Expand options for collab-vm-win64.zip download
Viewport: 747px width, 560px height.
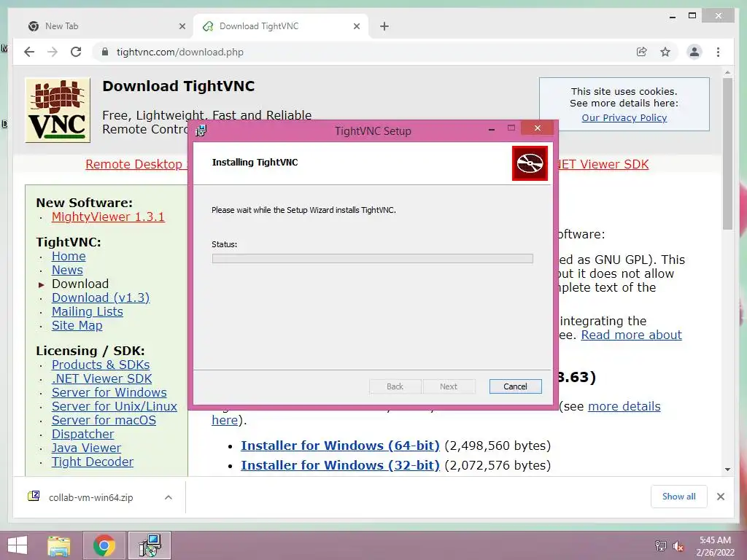169,497
